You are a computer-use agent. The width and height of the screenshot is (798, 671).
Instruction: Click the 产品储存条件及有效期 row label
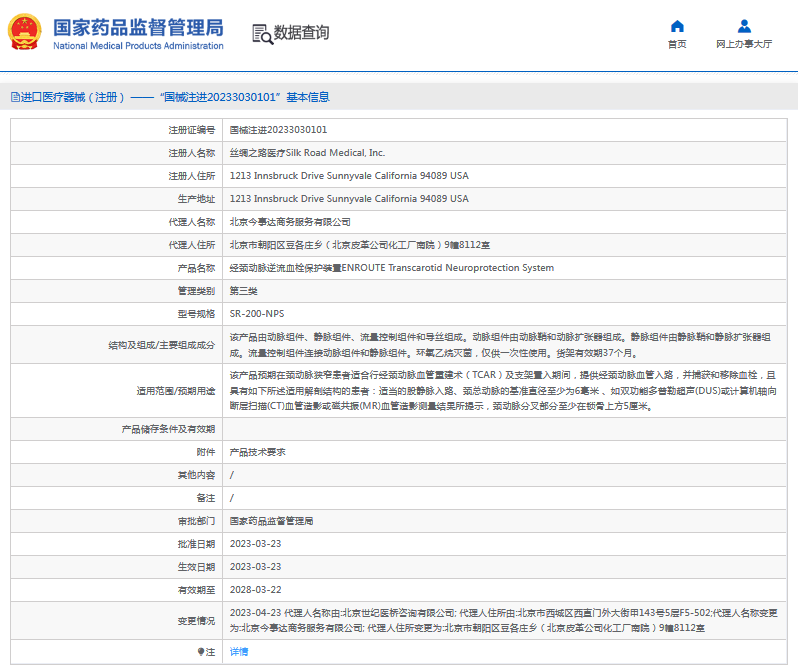168,429
